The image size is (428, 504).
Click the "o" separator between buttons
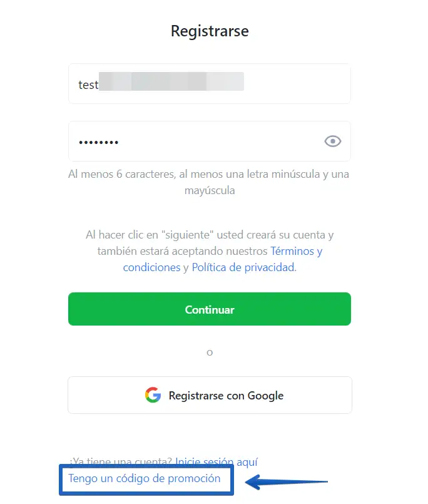(x=210, y=353)
